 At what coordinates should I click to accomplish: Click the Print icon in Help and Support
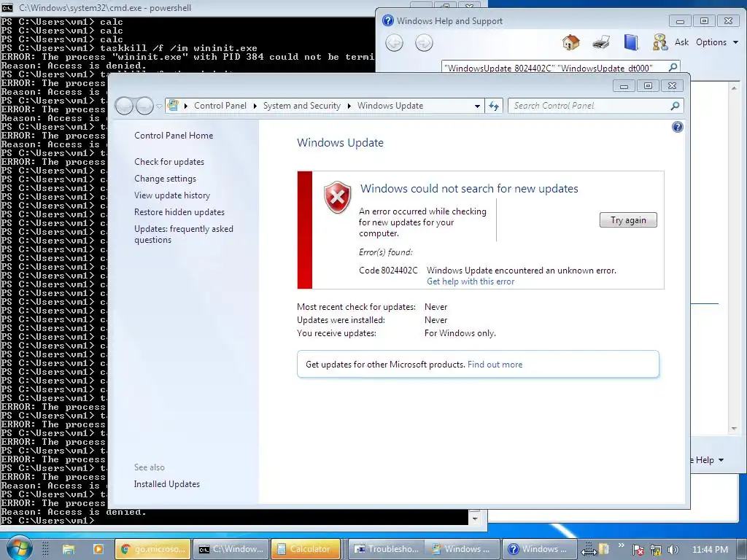coord(601,42)
